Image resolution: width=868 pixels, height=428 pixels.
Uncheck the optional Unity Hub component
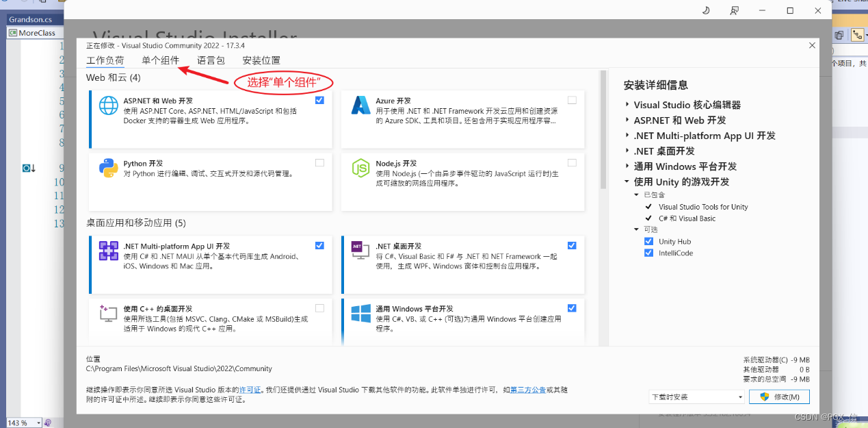(648, 242)
